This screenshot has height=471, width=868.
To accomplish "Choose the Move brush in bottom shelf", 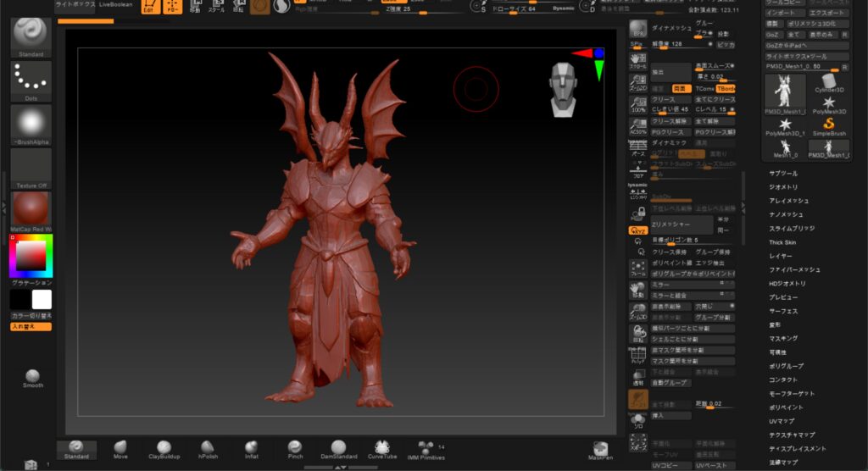I will [x=120, y=450].
